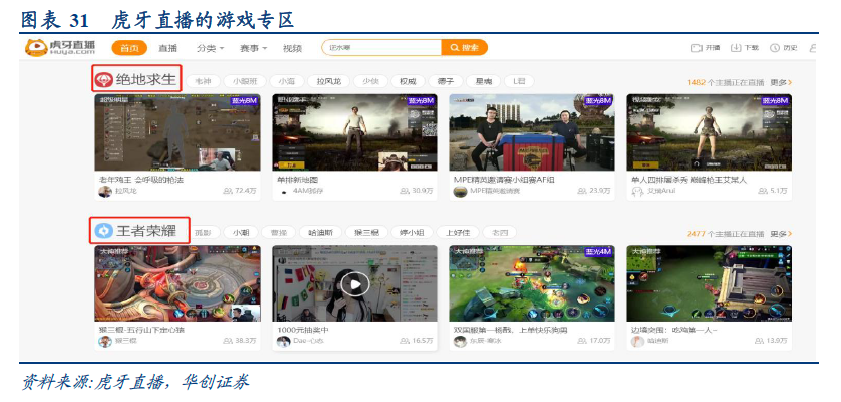Open the 猴三棍-五行山下定心猿 stream thumbnail
The width and height of the screenshot is (841, 402).
[178, 284]
